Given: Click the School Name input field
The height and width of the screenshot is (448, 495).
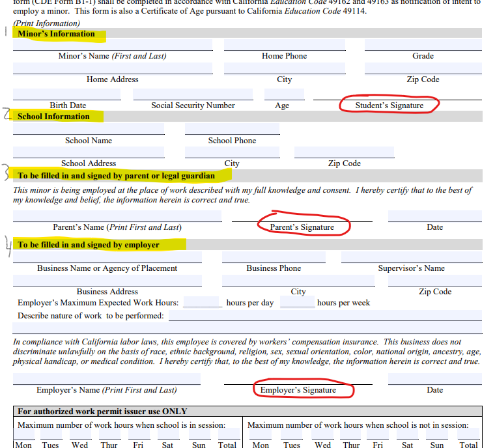Looking at the screenshot, I should click(x=89, y=129).
